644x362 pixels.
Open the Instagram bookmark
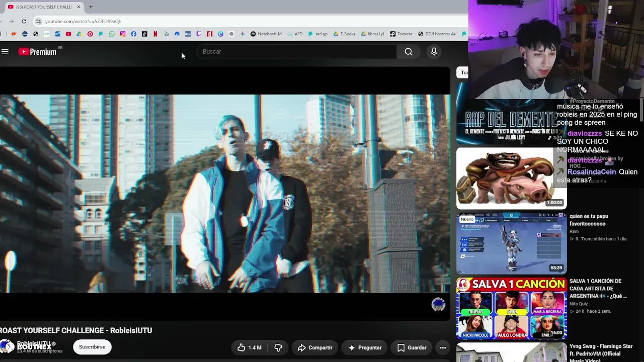pos(123,34)
